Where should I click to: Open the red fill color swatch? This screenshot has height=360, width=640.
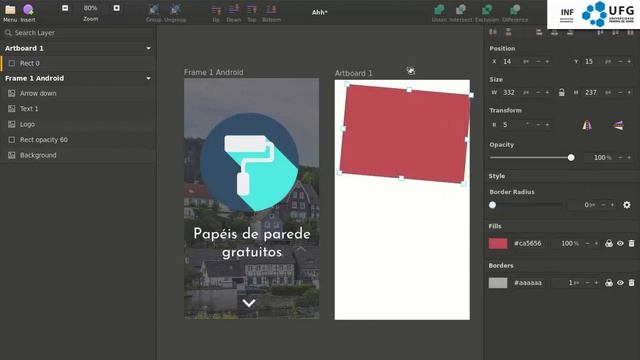[498, 244]
